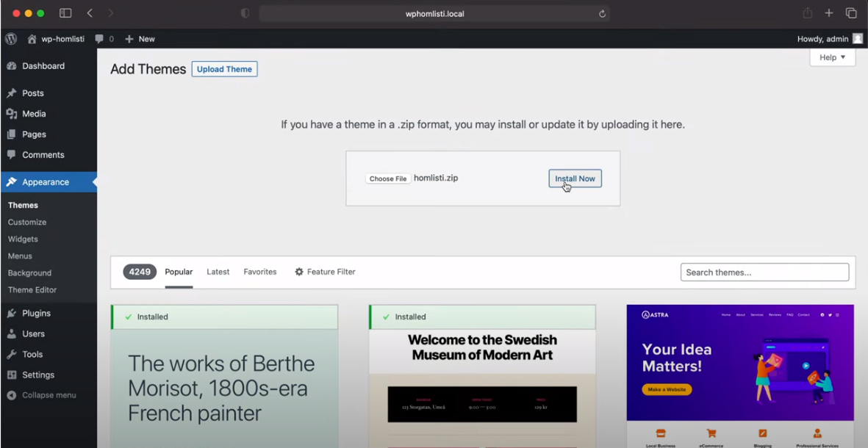Viewport: 868px width, 448px height.
Task: Open the Astra theme thumbnail
Action: tap(740, 376)
